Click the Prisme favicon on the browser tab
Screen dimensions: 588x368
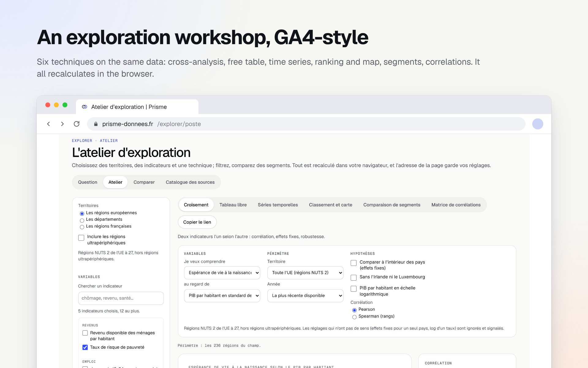[x=85, y=107]
